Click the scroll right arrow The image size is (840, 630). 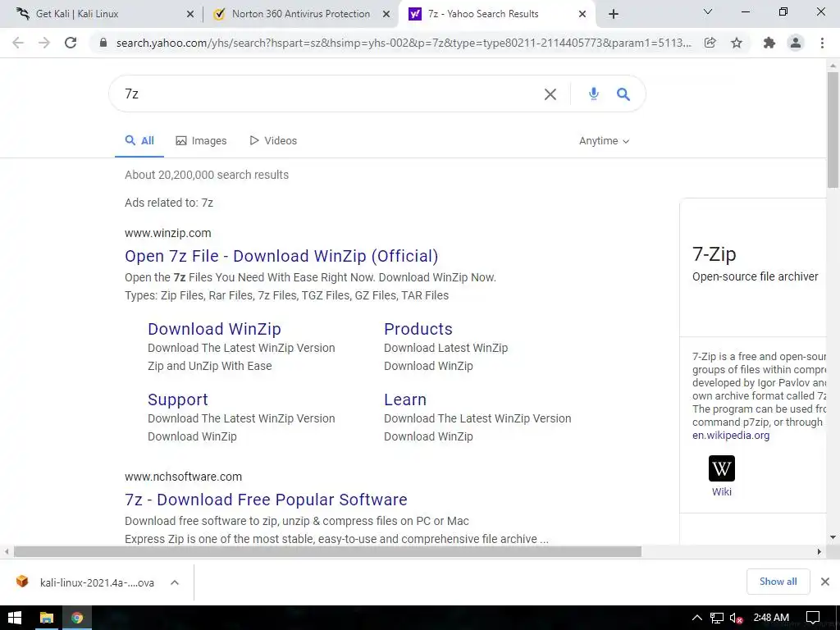(819, 551)
